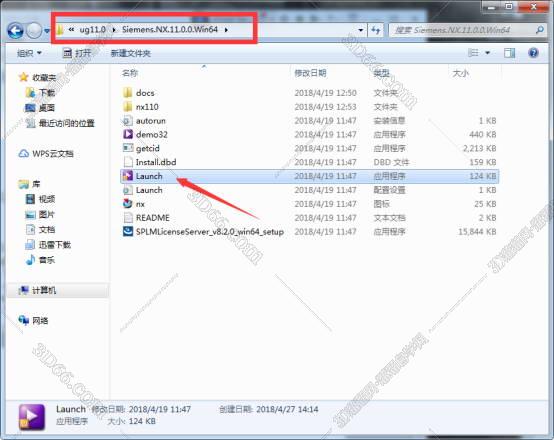Select the docs folder icon
Image resolution: width=554 pixels, height=440 pixels.
pos(128,93)
